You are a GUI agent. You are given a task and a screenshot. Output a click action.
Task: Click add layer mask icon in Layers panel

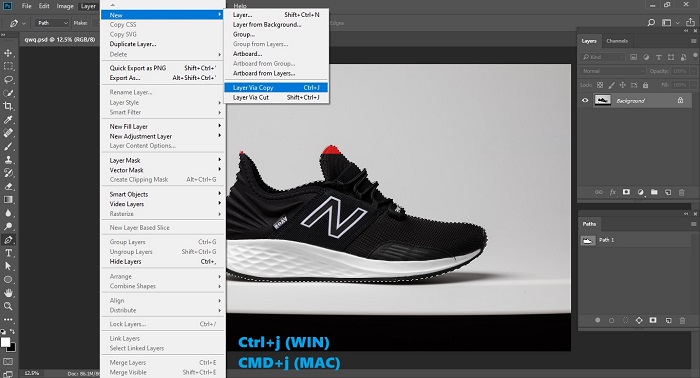point(626,192)
